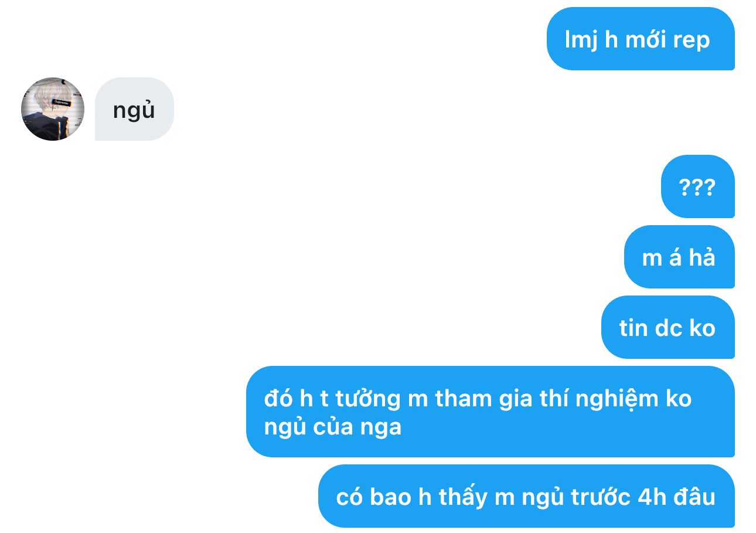Select the received gray 'ngủ' message bubble
This screenshot has height=533, width=756.
134,109
